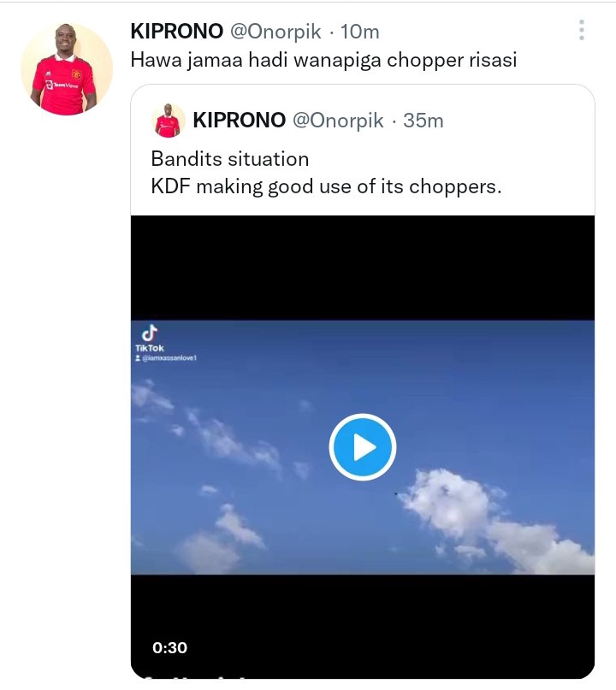The image size is (616, 690).
Task: Visit the @Onorpik handle beside 10m
Action: (x=275, y=32)
